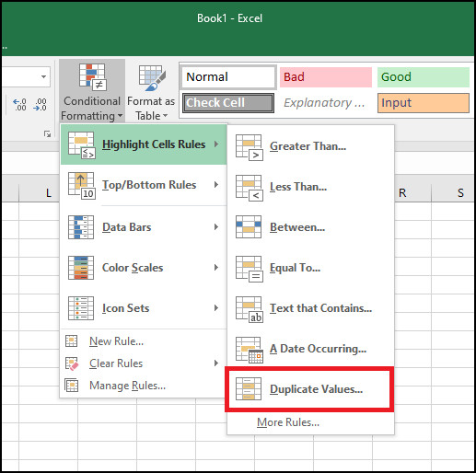Click the Color Scales icon
Image resolution: width=476 pixels, height=473 pixels.
click(81, 268)
